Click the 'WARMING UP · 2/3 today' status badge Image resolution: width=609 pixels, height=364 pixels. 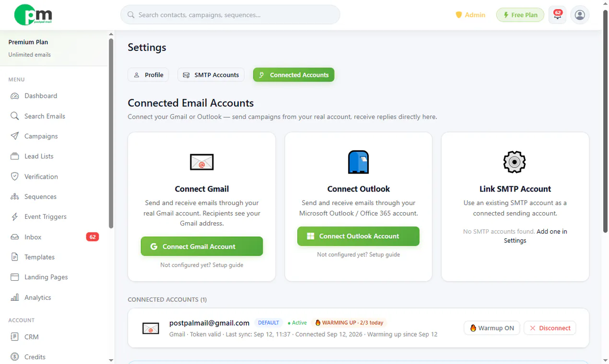349,323
